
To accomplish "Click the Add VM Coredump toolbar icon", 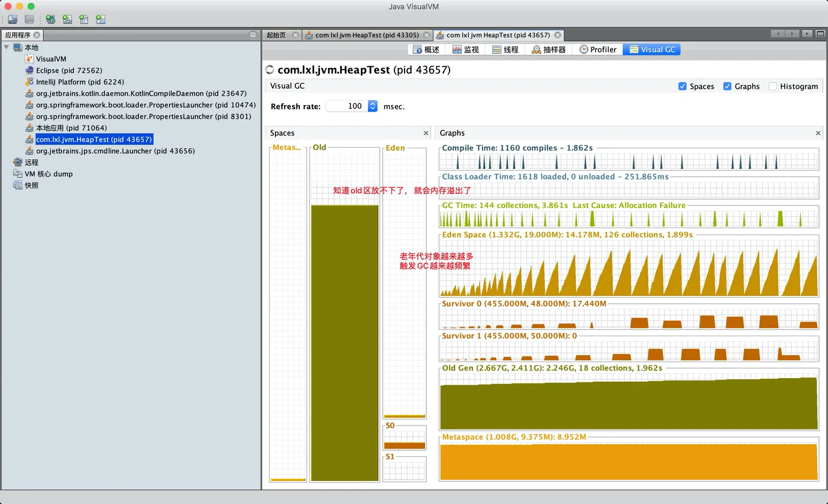I will 84,19.
